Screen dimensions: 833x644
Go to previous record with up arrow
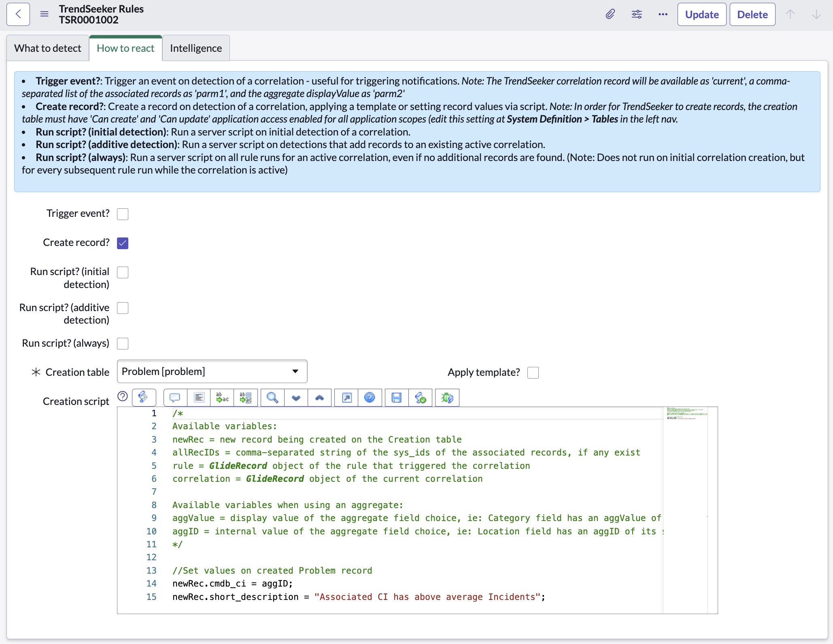pyautogui.click(x=790, y=15)
